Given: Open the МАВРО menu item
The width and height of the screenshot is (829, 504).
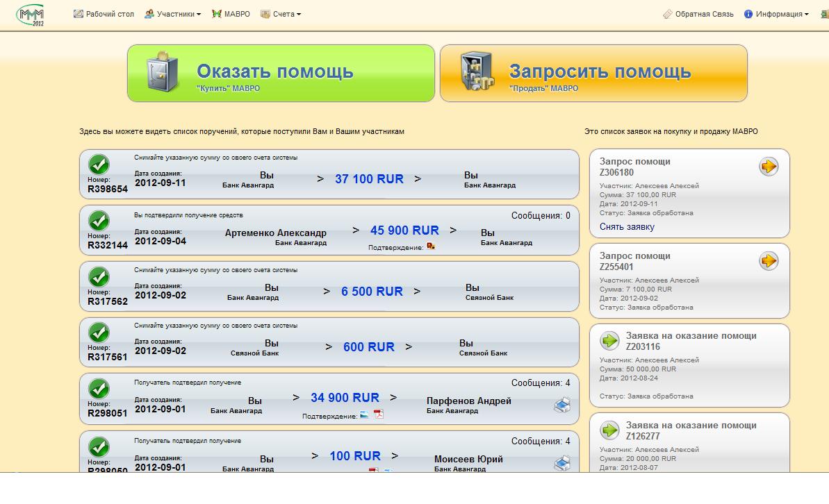Looking at the screenshot, I should [x=231, y=15].
